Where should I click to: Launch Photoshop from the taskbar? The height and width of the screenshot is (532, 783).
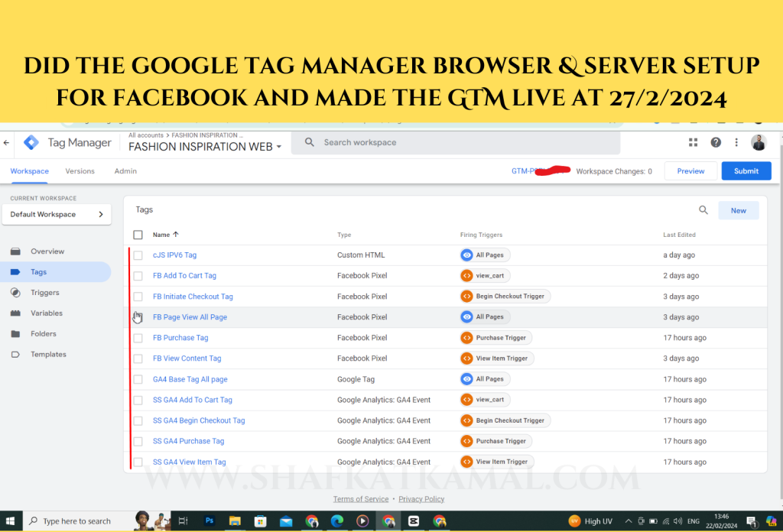pyautogui.click(x=210, y=521)
